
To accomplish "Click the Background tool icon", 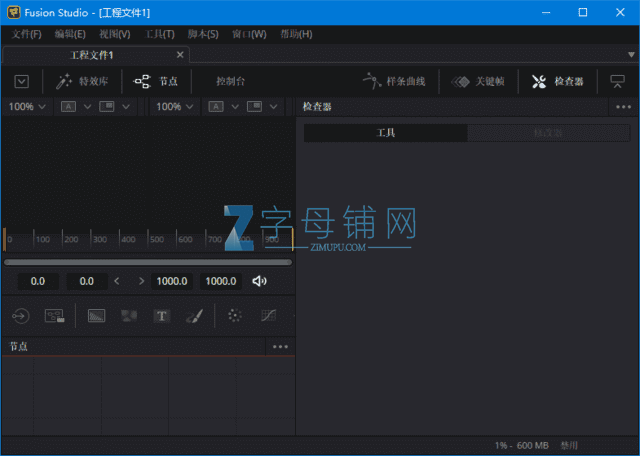I will 97,315.
